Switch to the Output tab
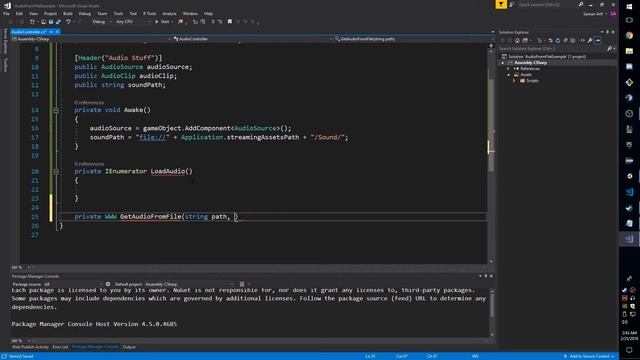Viewport: 640px width, 360px height. tap(129, 347)
